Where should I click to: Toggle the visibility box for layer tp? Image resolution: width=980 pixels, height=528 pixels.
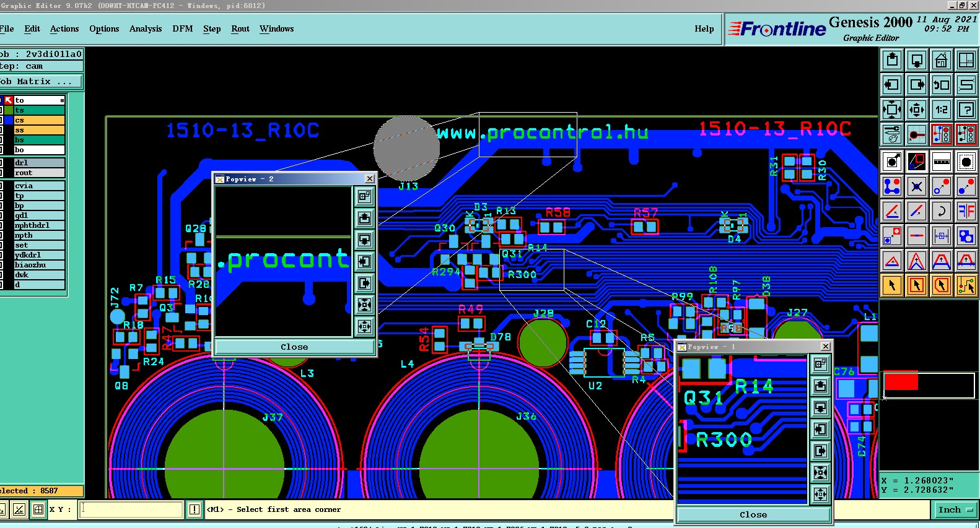pos(1,196)
